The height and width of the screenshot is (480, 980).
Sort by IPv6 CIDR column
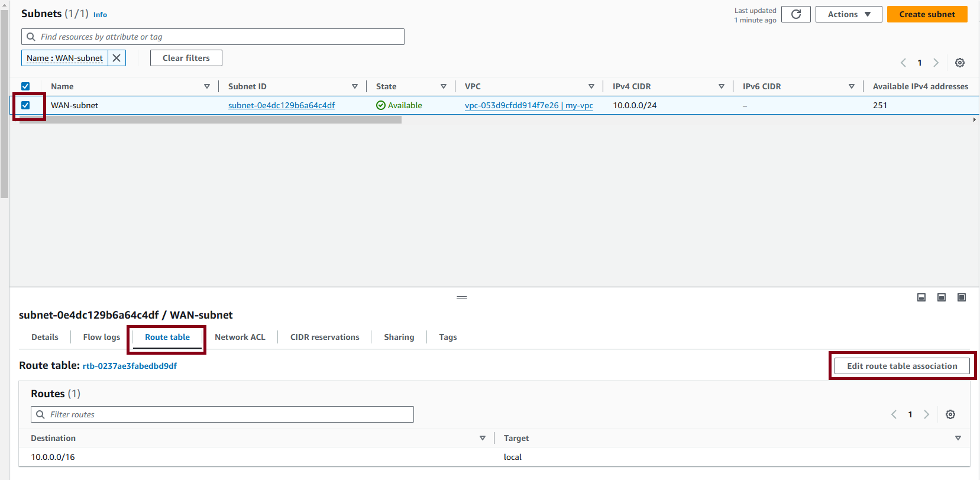coord(852,86)
